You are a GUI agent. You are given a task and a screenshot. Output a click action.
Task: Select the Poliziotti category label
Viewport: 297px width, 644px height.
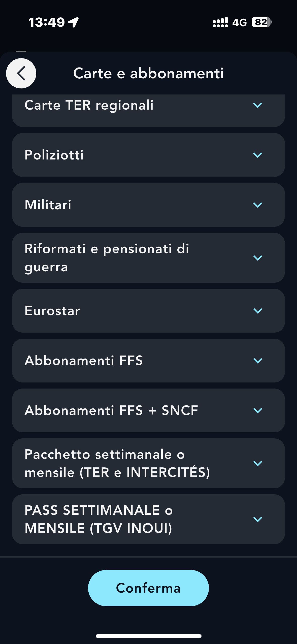pos(54,155)
